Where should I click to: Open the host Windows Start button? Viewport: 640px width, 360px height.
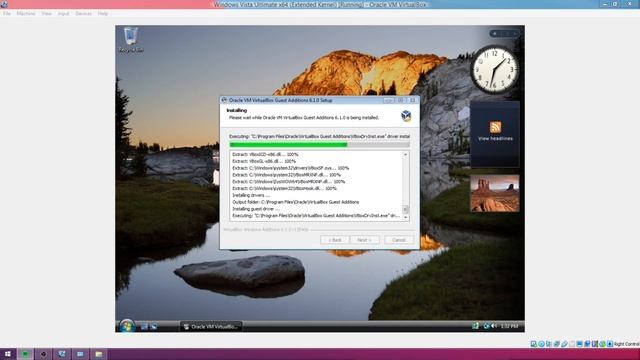[7, 354]
